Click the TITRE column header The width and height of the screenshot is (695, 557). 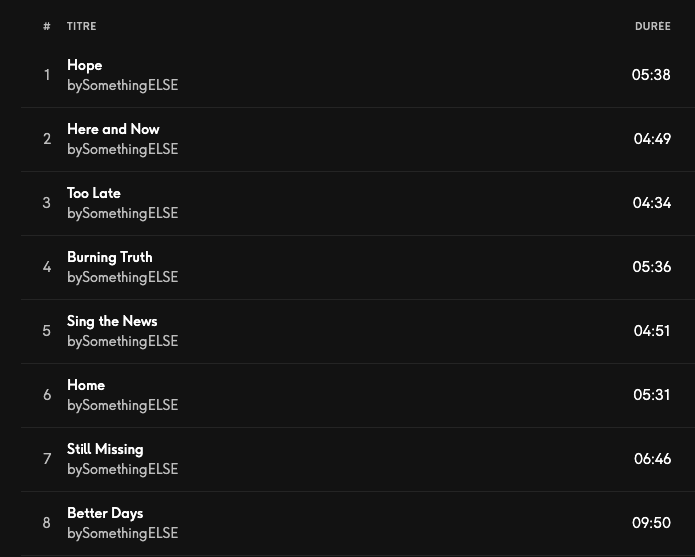(82, 26)
